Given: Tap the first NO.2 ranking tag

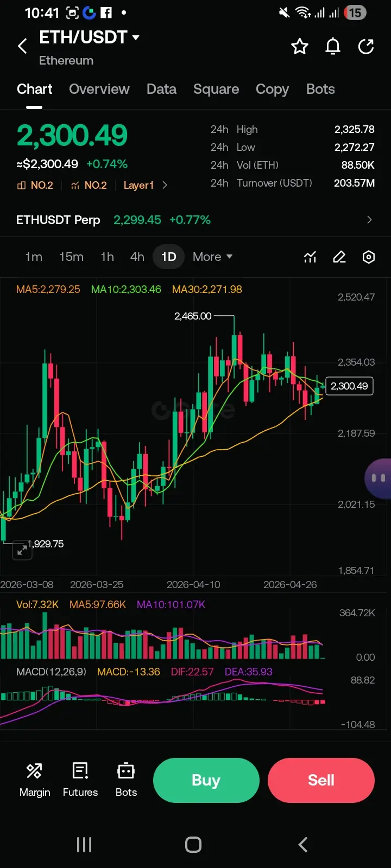Looking at the screenshot, I should tap(35, 185).
